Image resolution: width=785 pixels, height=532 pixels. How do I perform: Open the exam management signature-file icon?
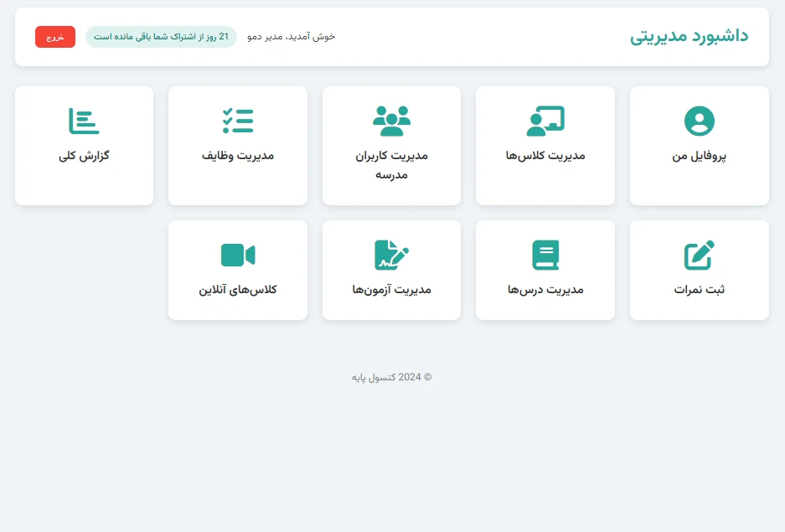coord(391,255)
